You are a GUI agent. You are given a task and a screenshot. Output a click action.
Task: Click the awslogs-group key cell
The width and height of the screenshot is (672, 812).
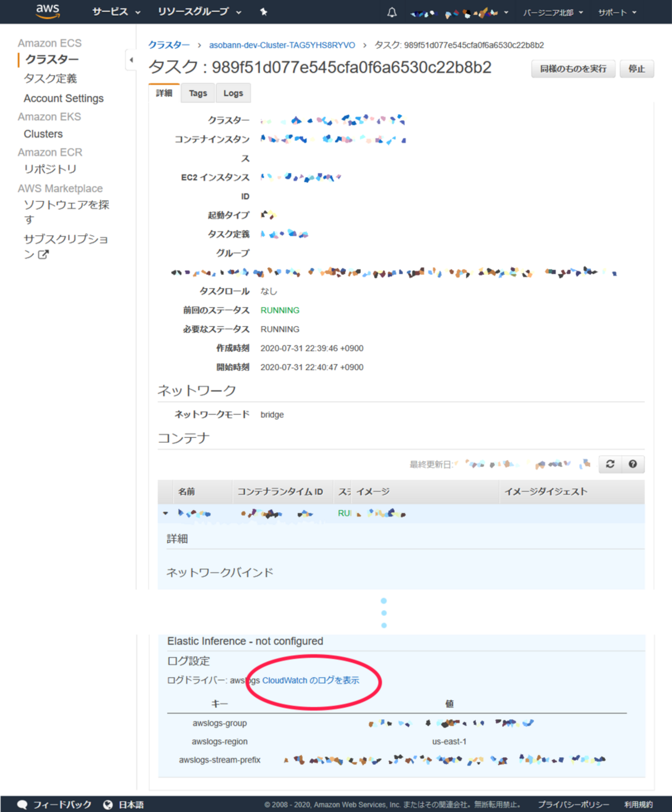click(x=220, y=723)
